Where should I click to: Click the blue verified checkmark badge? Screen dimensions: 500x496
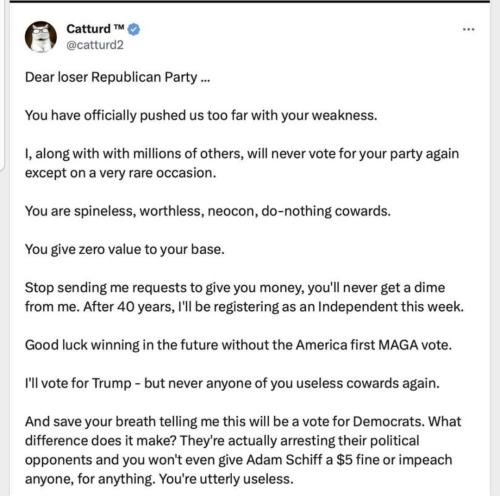(x=134, y=29)
